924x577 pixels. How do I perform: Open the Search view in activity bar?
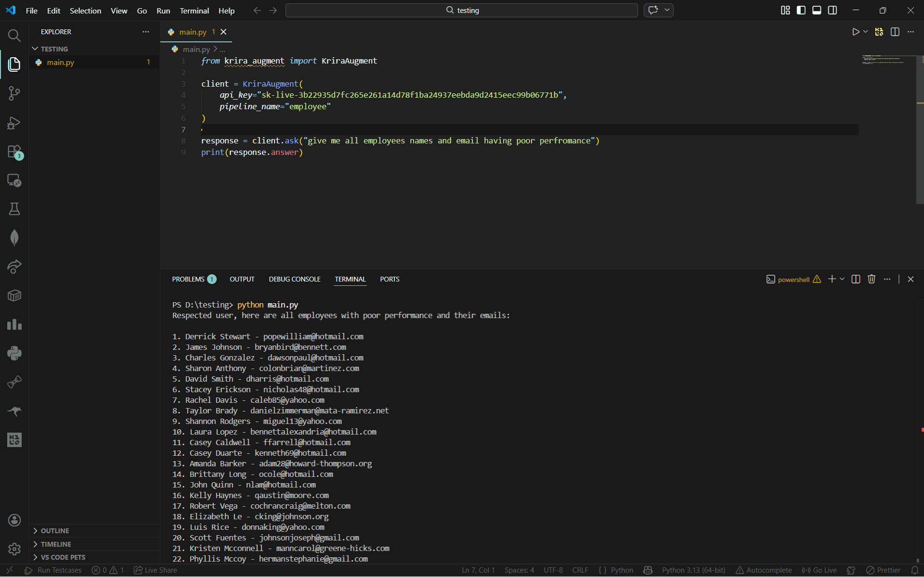click(14, 35)
